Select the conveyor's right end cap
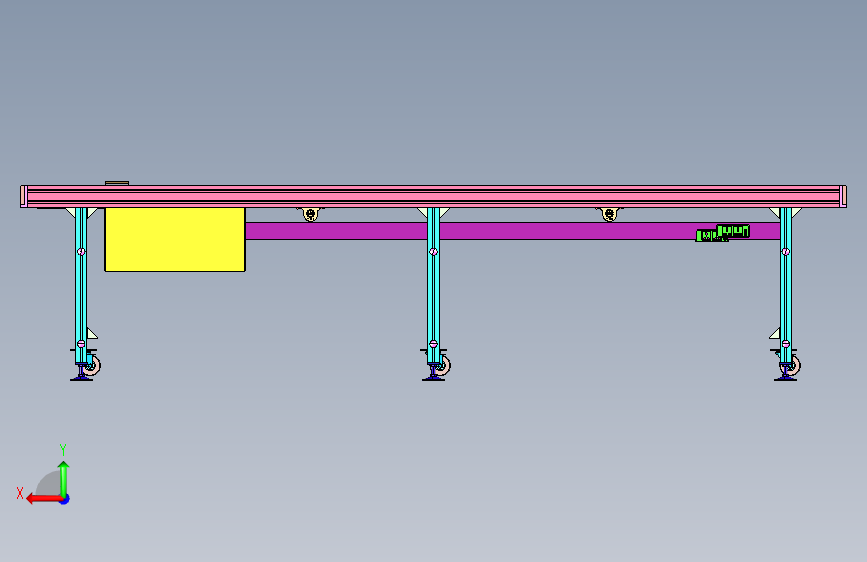The height and width of the screenshot is (562, 867). 843,196
